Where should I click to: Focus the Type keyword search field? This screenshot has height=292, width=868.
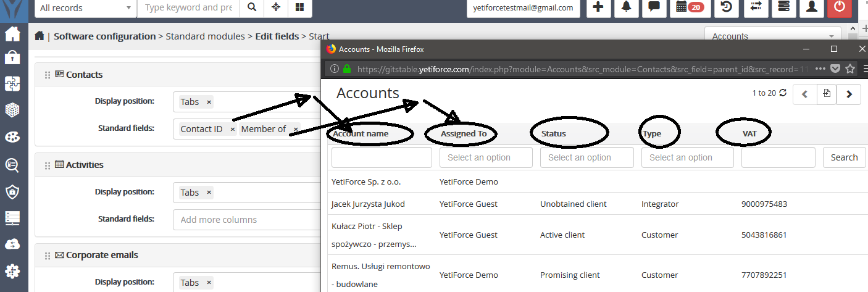tap(189, 8)
